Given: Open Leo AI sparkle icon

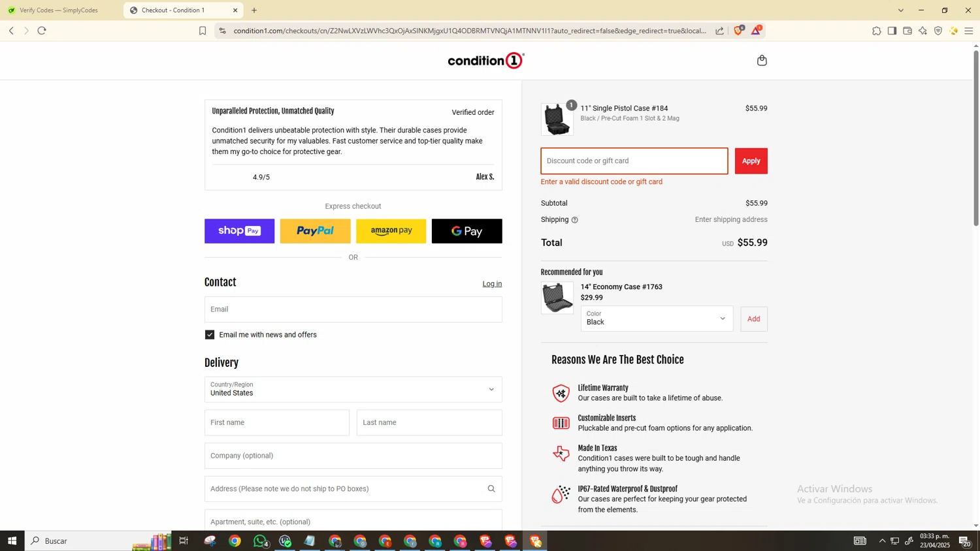Looking at the screenshot, I should pos(923,31).
